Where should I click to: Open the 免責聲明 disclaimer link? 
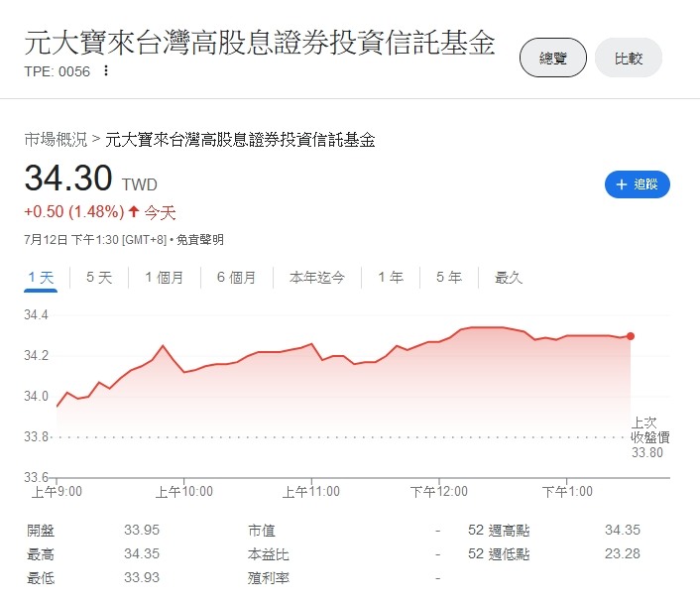200,240
